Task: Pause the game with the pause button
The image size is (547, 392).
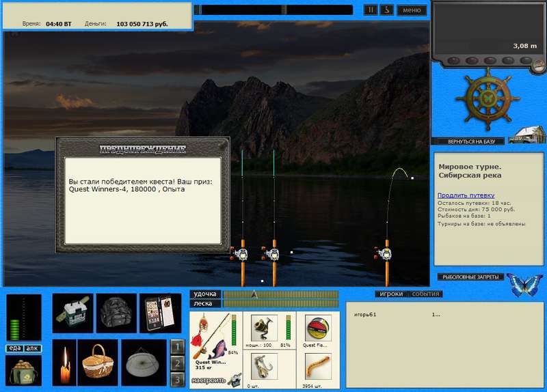Action: [370, 10]
